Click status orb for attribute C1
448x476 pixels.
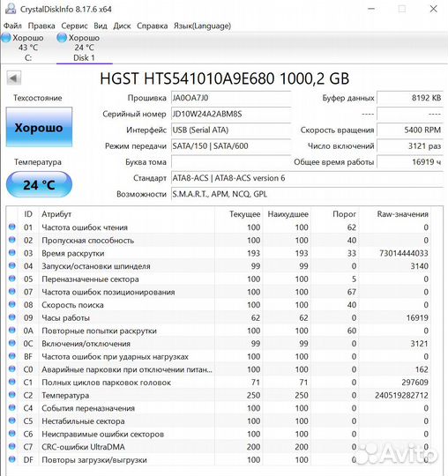pos(12,382)
